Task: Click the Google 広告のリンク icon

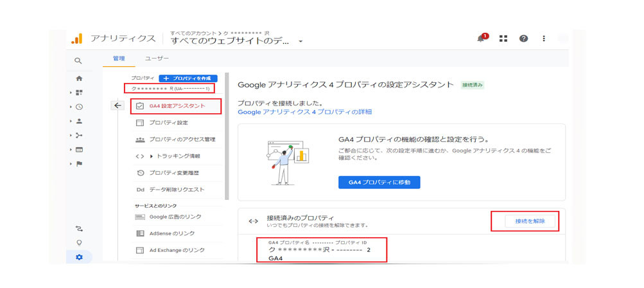Action: 139,217
